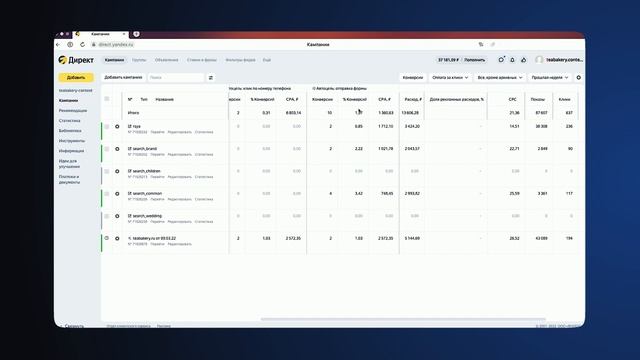Click the Добавить кампанию button
Viewport: 640px width, 360px height.
[x=123, y=78]
